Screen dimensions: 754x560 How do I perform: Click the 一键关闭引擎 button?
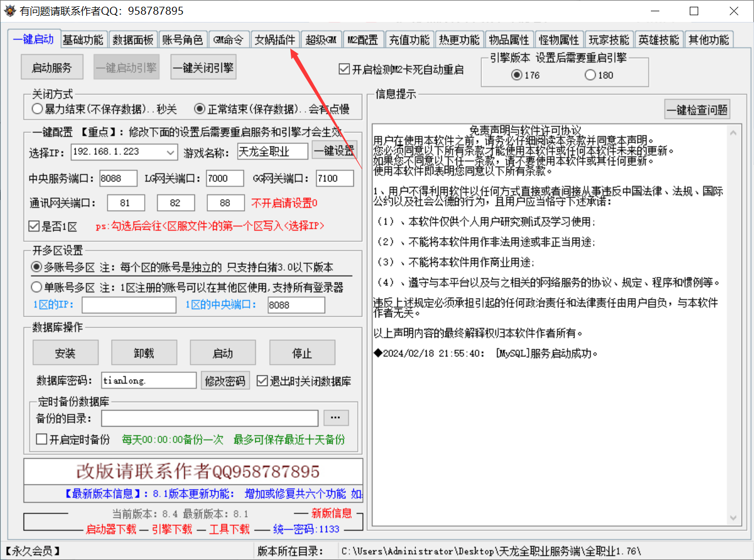point(203,68)
